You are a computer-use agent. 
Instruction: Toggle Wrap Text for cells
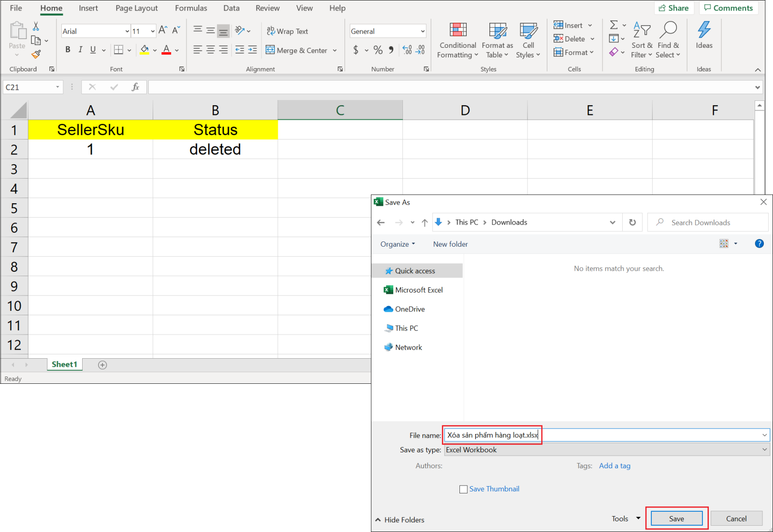click(x=287, y=31)
